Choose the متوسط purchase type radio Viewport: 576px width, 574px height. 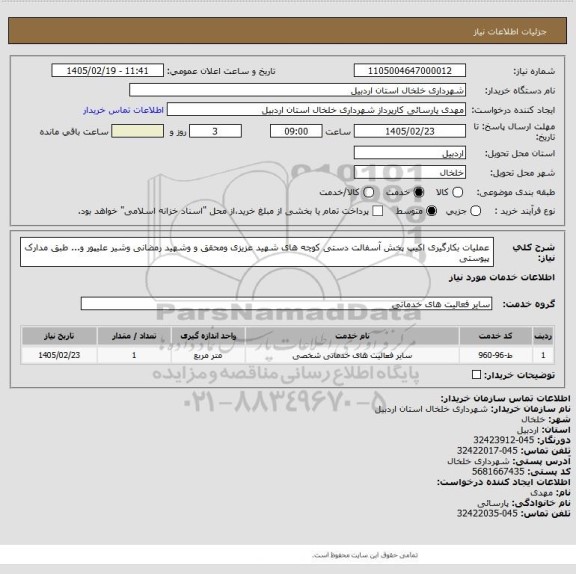click(x=431, y=211)
